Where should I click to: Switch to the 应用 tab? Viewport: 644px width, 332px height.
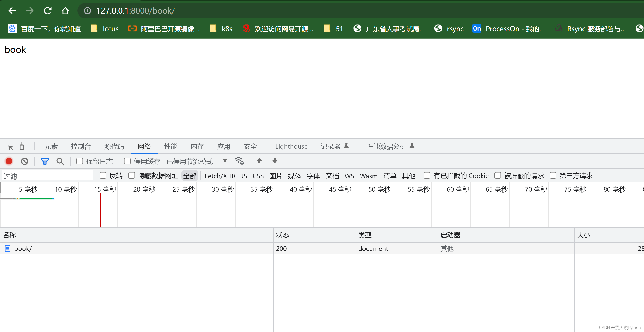224,146
